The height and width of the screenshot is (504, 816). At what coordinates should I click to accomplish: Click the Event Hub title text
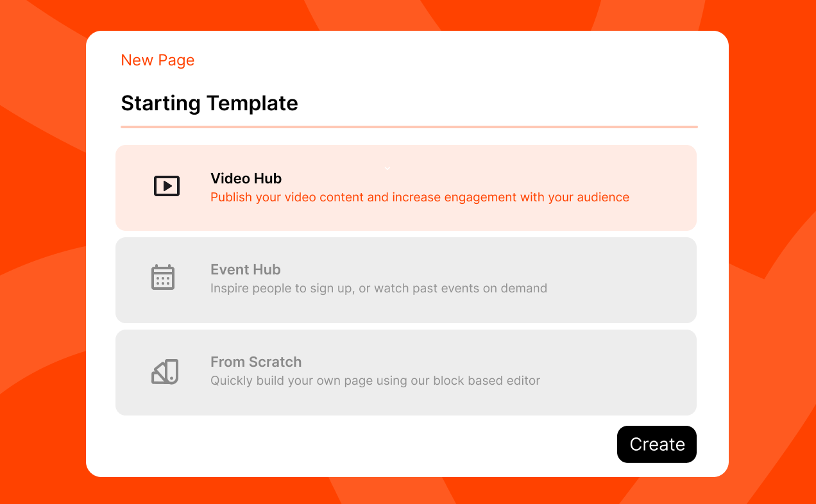point(246,270)
